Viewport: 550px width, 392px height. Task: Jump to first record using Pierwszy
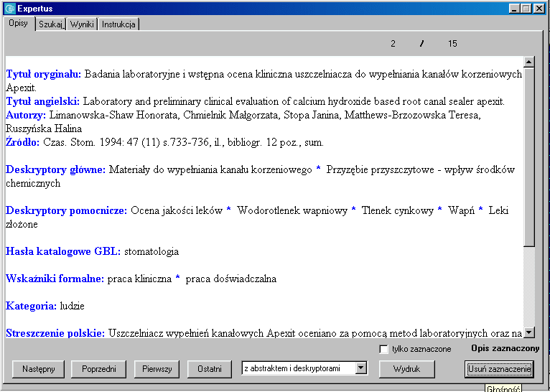point(157,369)
